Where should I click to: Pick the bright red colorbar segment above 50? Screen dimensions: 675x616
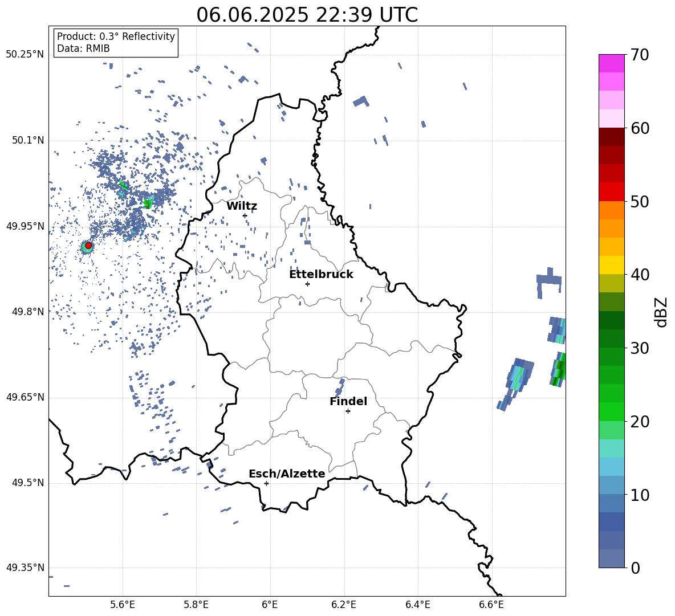tap(611, 192)
